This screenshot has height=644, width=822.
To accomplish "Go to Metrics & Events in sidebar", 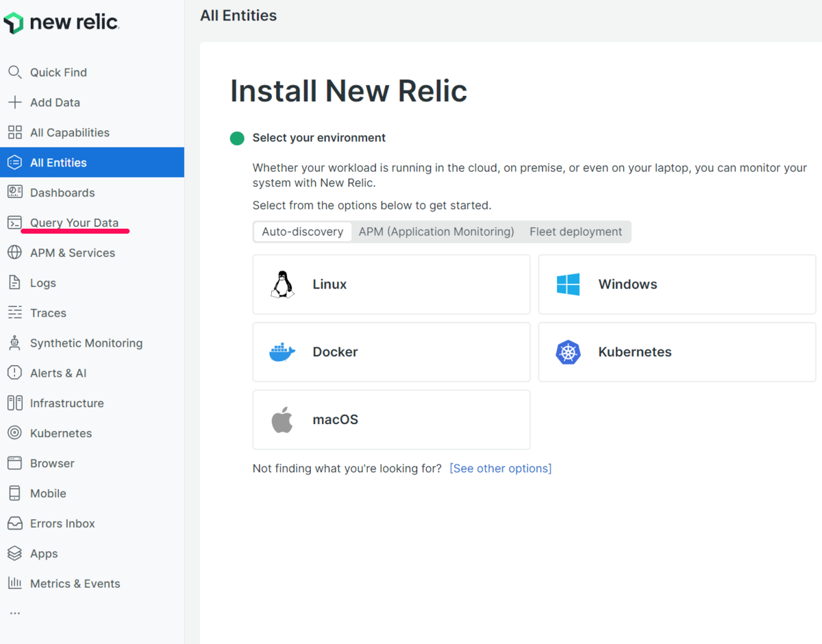I will click(75, 584).
